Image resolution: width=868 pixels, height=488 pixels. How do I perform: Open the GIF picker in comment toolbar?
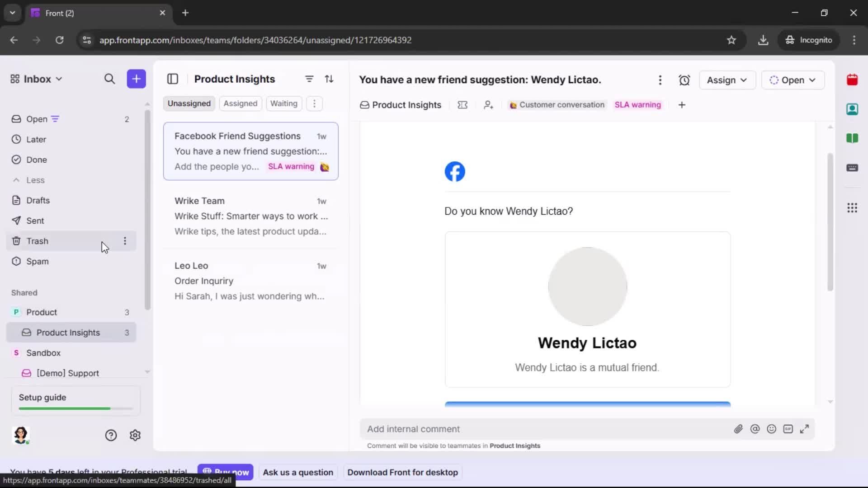pos(788,429)
